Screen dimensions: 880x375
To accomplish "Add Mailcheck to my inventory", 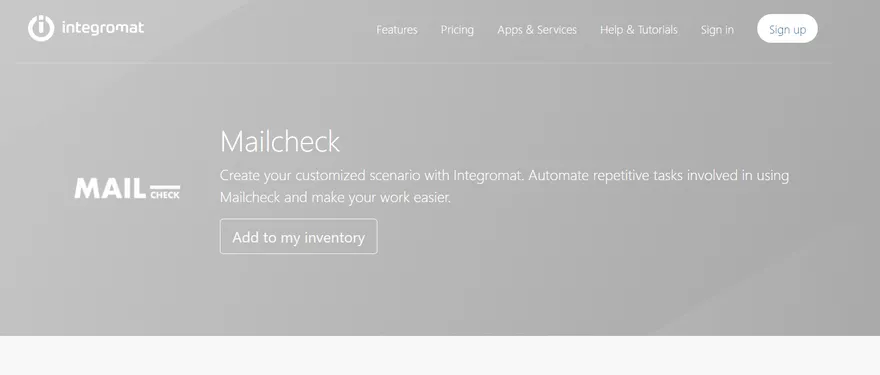I will pos(299,236).
